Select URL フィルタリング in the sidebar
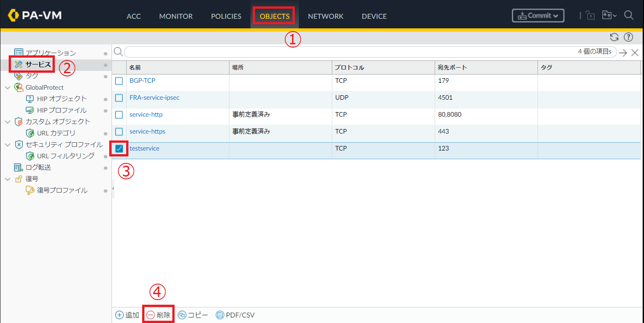The height and width of the screenshot is (323, 644). point(65,156)
